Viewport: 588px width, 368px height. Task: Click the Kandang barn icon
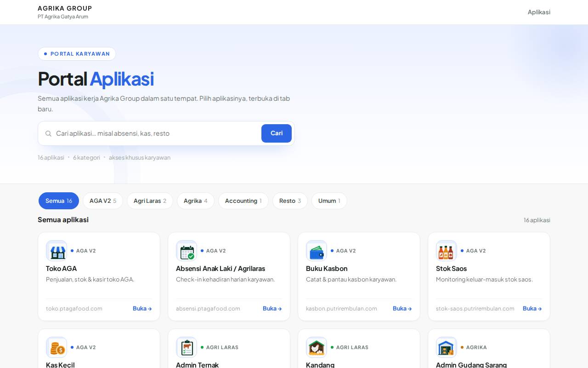click(317, 347)
